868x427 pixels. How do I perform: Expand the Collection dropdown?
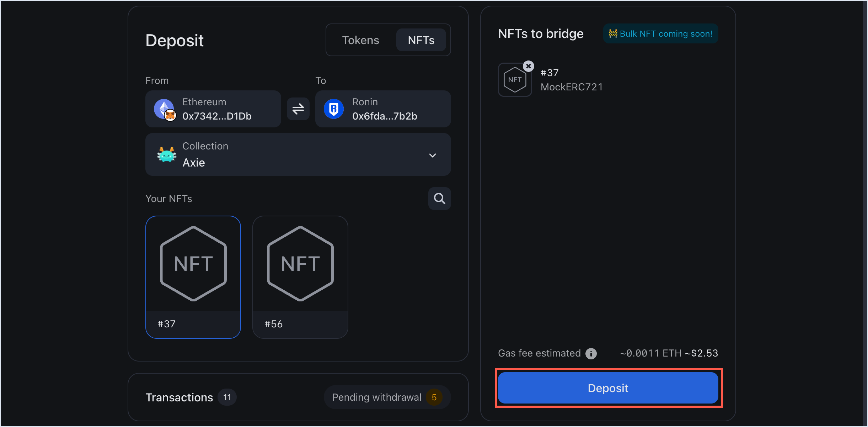(432, 155)
